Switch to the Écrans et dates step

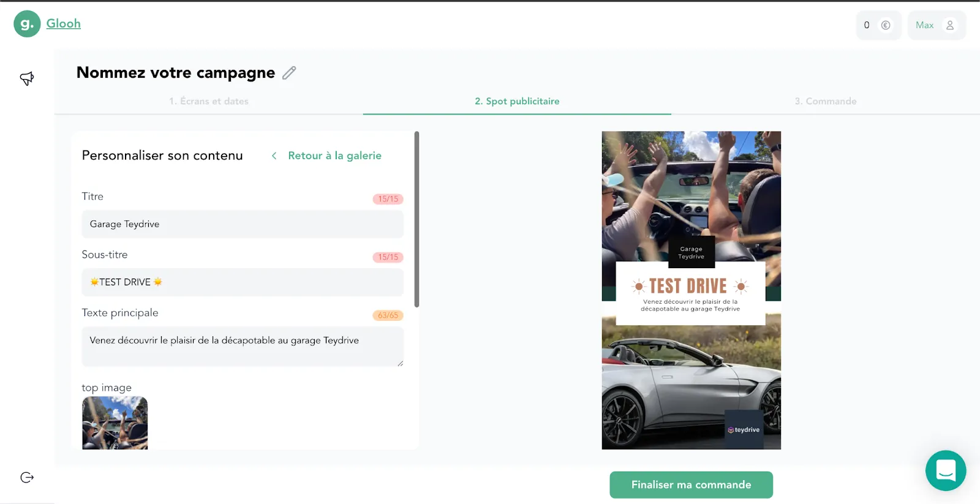coord(209,101)
